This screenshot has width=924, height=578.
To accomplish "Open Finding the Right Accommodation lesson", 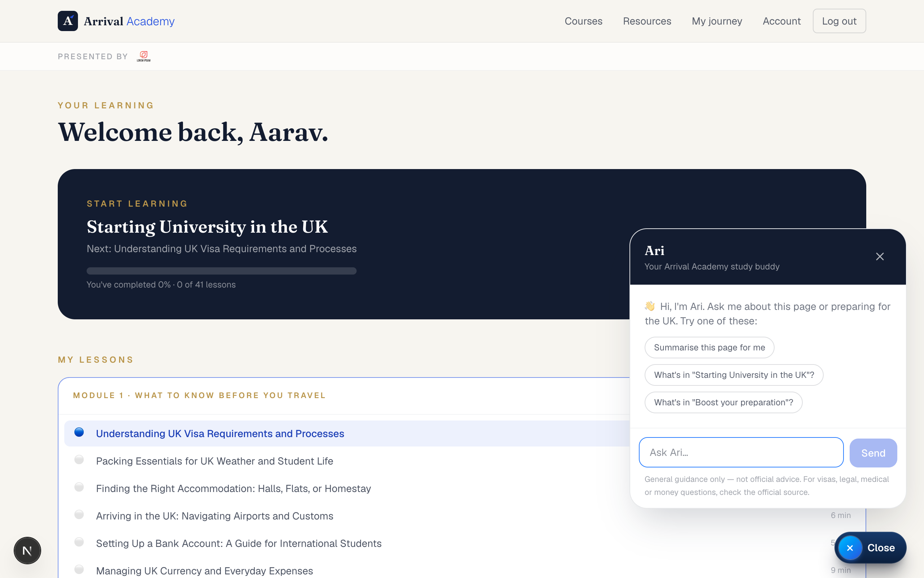I will point(233,488).
